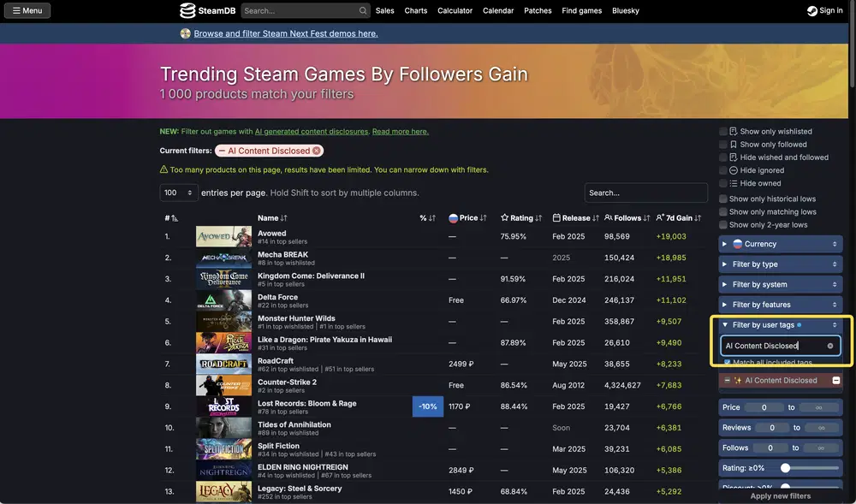856x504 pixels.
Task: Open AI generated content disclosures link
Action: click(312, 132)
